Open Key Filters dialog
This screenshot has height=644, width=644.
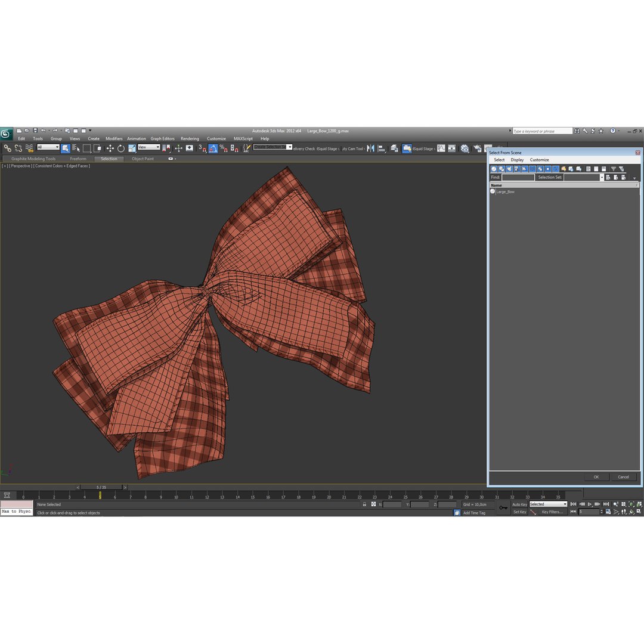click(552, 512)
